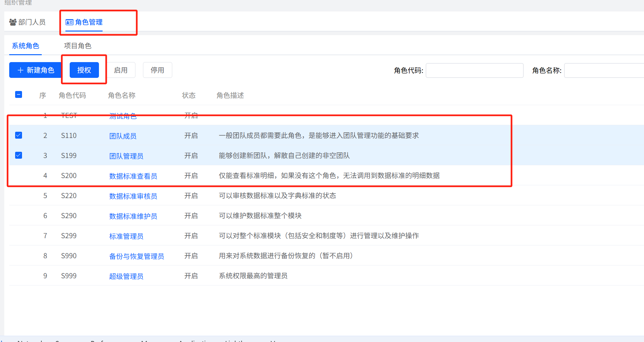Click the 启用 button
644x342 pixels.
[121, 70]
